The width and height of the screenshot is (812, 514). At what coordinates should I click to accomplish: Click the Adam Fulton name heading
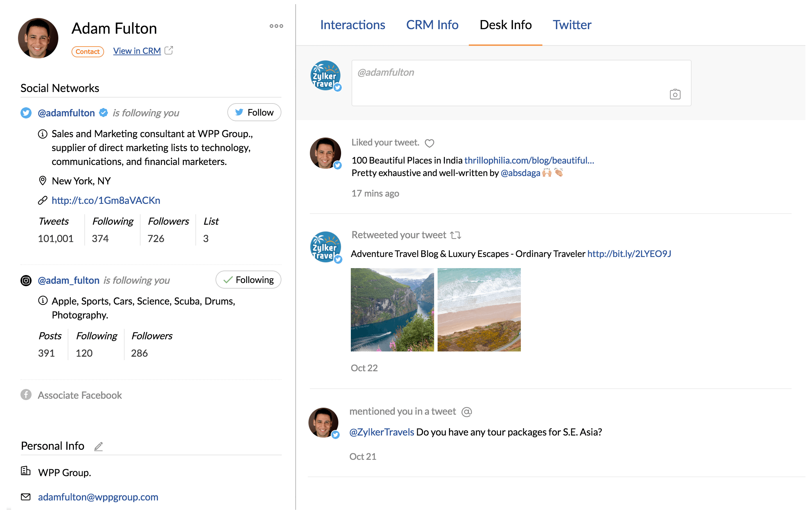(x=114, y=28)
